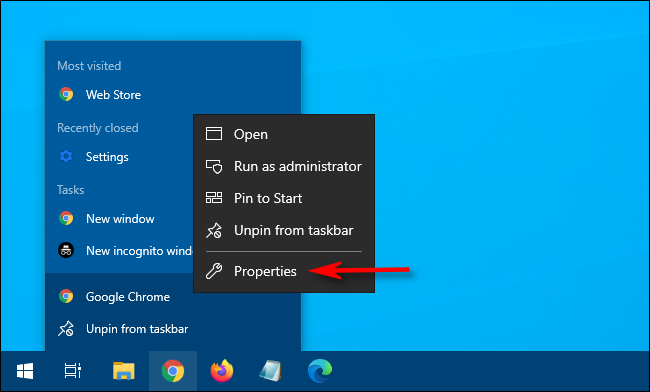Click the incognito icon in the jump list
The height and width of the screenshot is (392, 650).
tap(66, 250)
